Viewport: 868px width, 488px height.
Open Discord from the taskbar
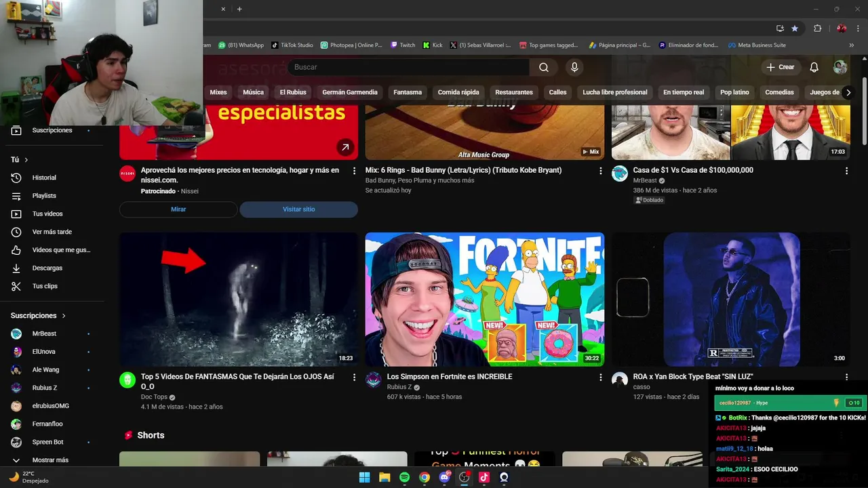click(x=444, y=477)
